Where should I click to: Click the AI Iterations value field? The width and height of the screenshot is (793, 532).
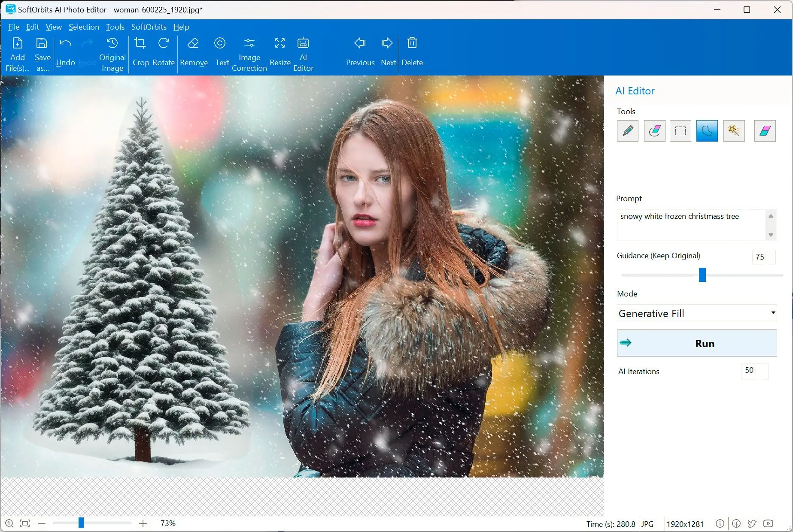pyautogui.click(x=754, y=371)
